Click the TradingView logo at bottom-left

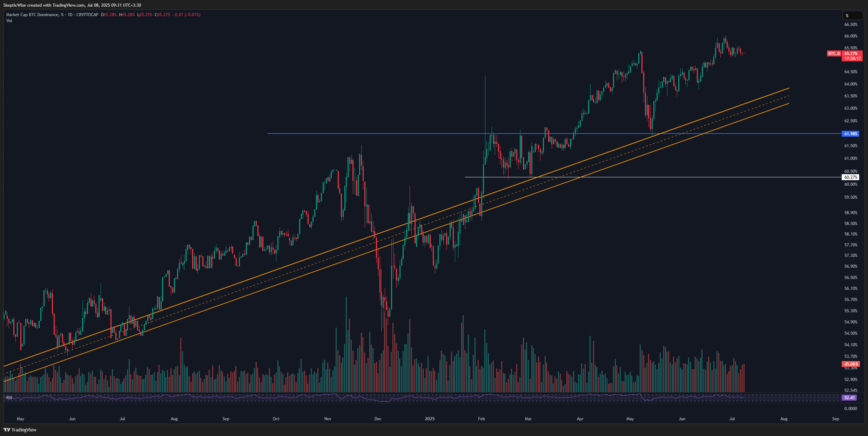[20, 430]
